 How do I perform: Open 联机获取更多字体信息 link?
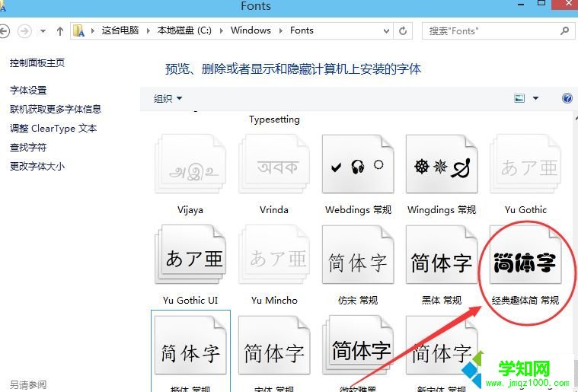tap(56, 110)
